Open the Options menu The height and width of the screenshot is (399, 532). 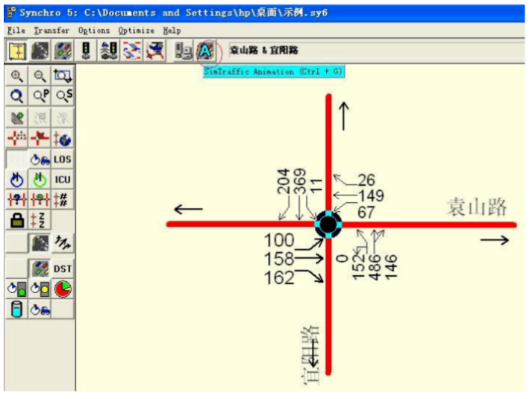(94, 31)
